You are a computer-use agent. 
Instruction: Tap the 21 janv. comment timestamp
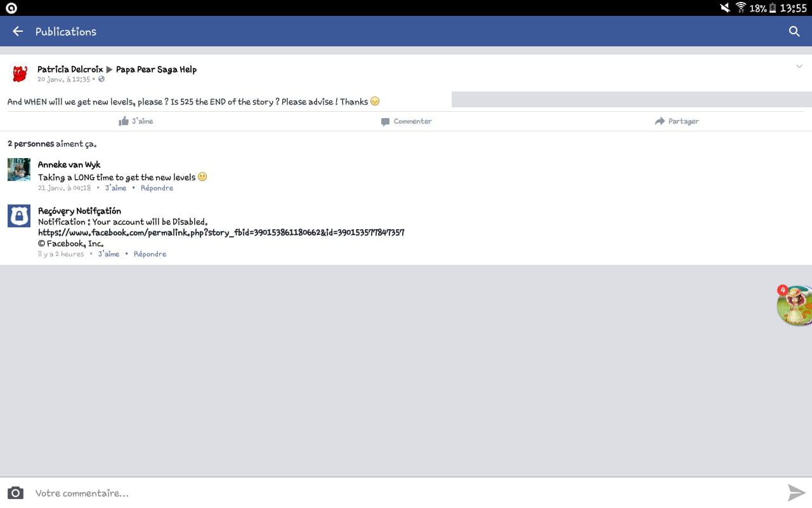pos(64,188)
